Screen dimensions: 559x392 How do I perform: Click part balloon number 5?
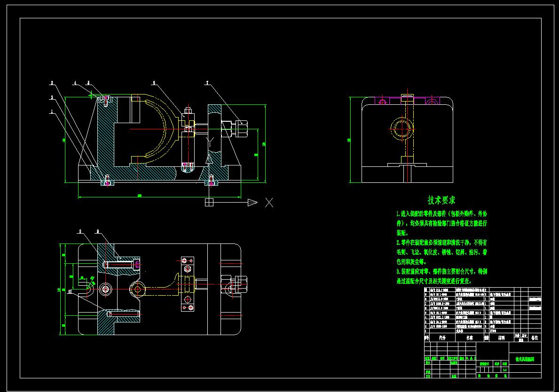click(89, 83)
